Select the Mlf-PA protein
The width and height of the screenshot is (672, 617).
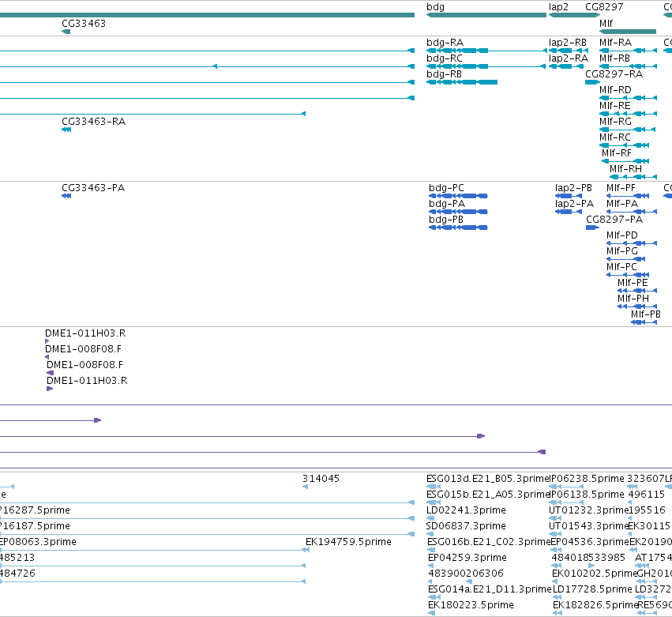[632, 212]
